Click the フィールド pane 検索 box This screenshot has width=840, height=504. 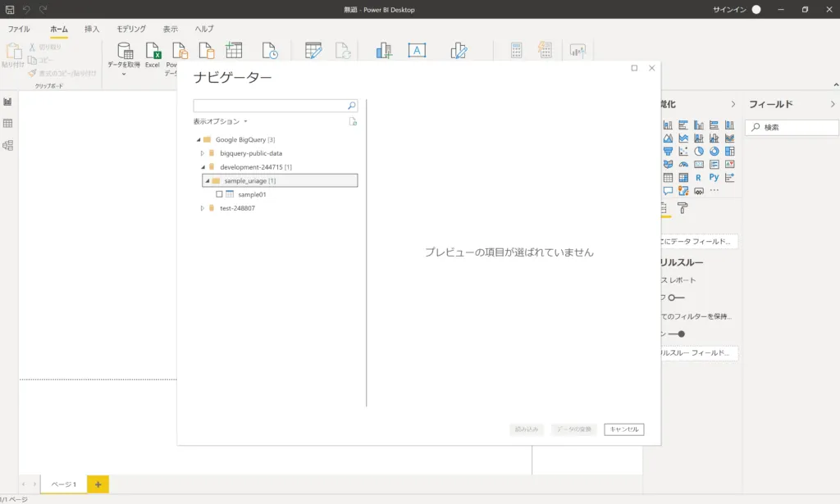pos(792,127)
